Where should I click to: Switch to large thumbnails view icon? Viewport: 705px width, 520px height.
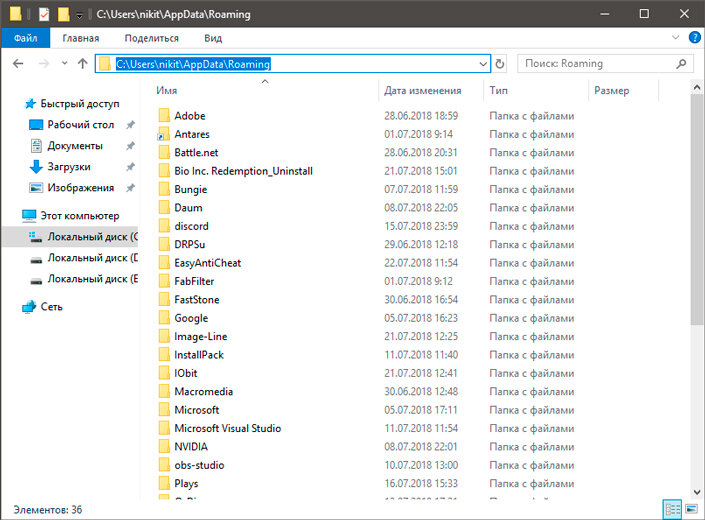[x=692, y=509]
